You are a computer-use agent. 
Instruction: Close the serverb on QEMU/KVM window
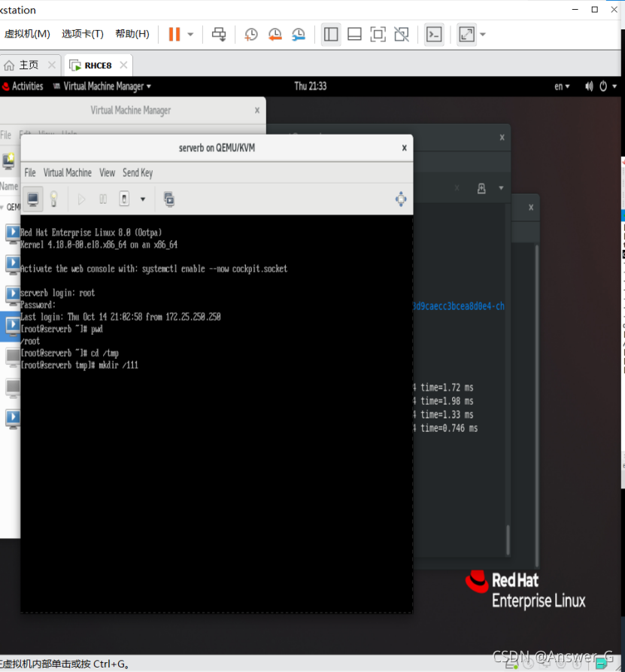click(404, 147)
